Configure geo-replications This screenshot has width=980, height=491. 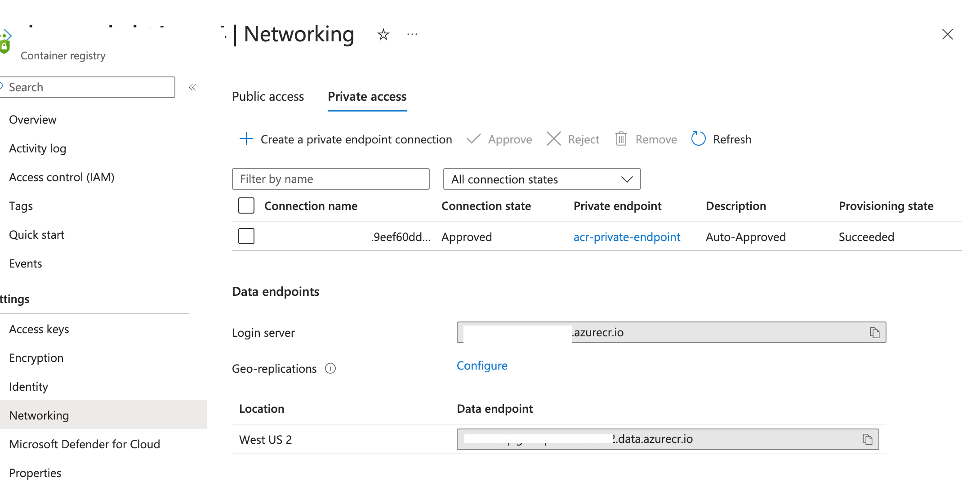(482, 366)
